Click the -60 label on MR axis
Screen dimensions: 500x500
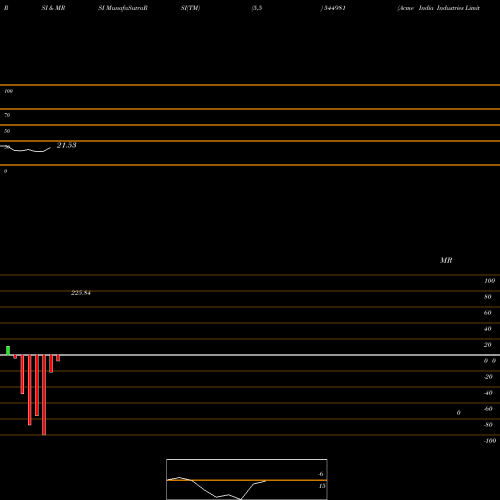tap(488, 409)
